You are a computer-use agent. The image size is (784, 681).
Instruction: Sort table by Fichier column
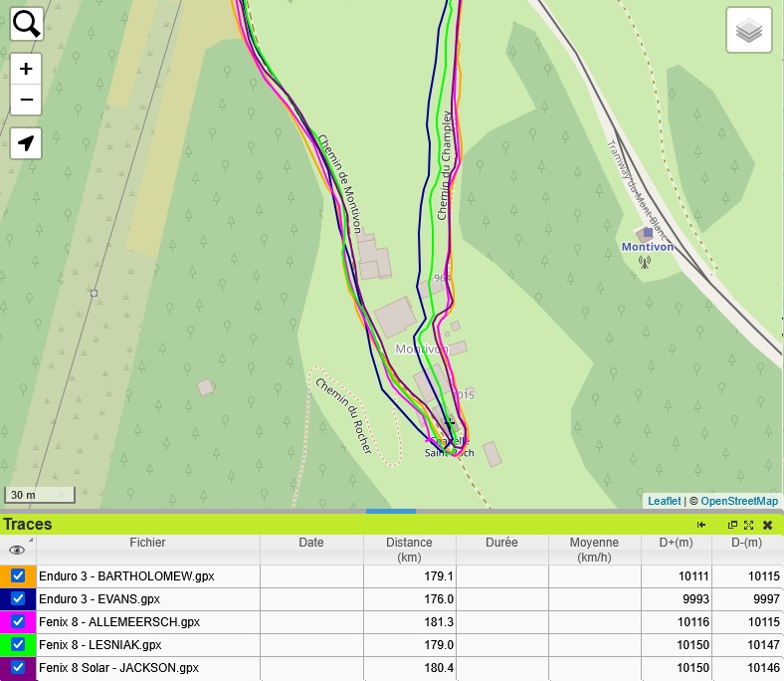tap(147, 543)
